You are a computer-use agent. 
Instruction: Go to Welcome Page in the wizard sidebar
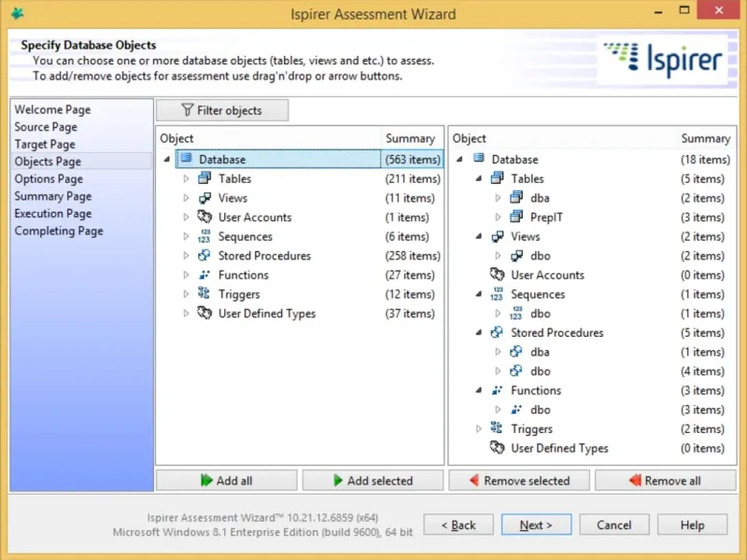52,109
